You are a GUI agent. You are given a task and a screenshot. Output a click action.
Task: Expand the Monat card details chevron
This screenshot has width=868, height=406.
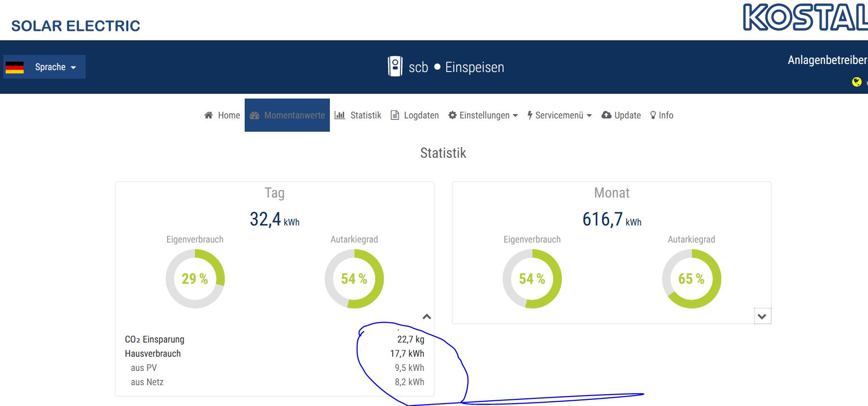tap(762, 316)
